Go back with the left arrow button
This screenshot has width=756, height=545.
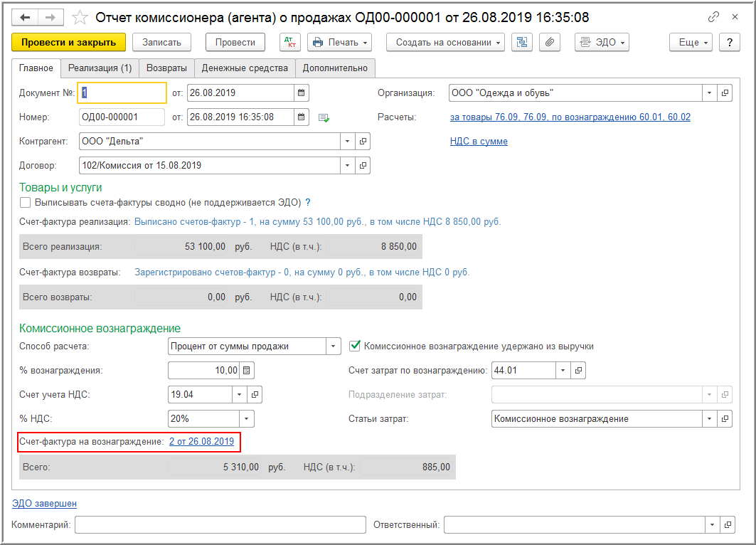25,18
